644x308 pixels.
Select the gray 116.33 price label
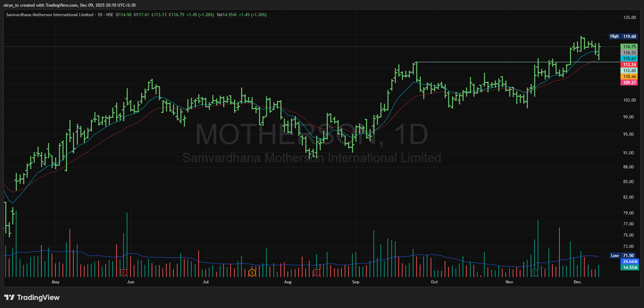click(629, 53)
